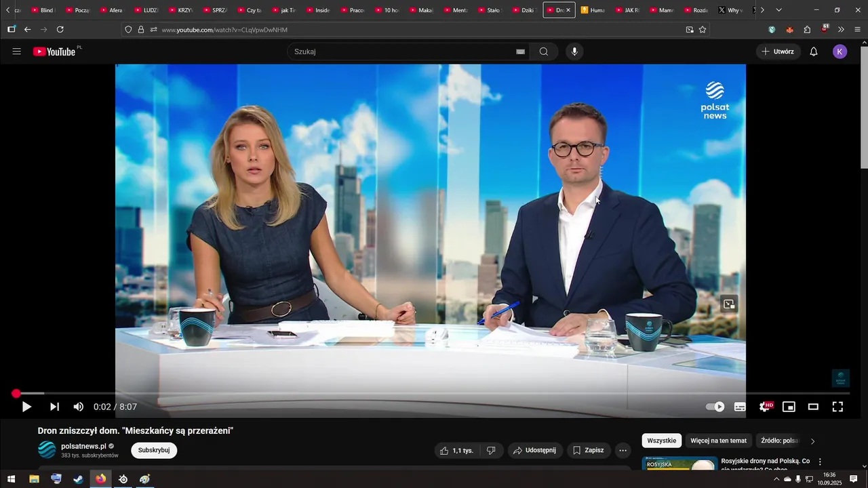Image resolution: width=868 pixels, height=488 pixels.
Task: Show hidden system tray icons
Action: tap(776, 479)
